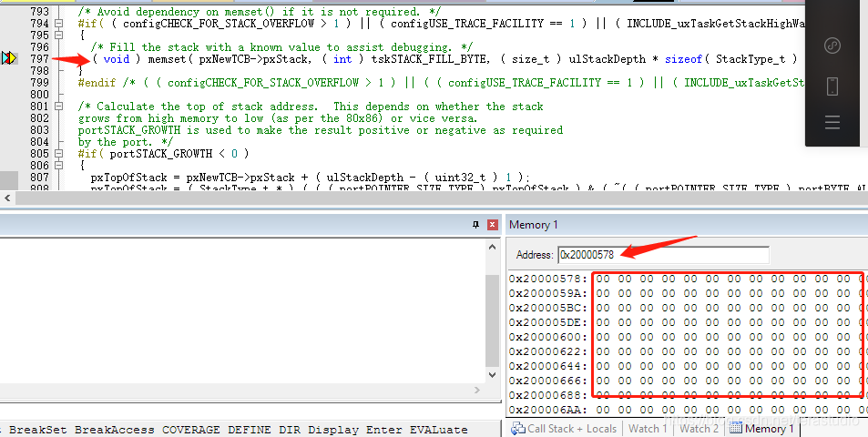Viewport: 868px width, 437px height.
Task: Click the phone icon in dark side panel
Action: [x=832, y=86]
